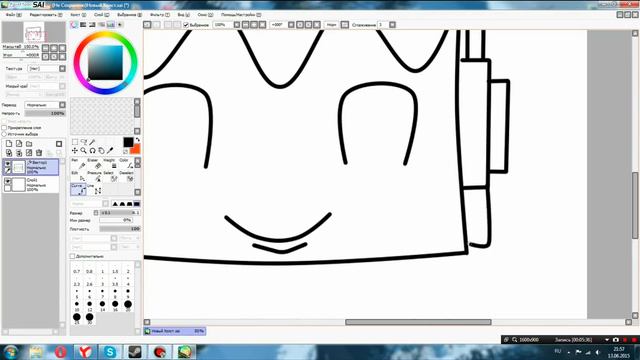Viewport: 640px width, 360px height.
Task: Activate the eyedropper color picker tool
Action: [x=110, y=151]
